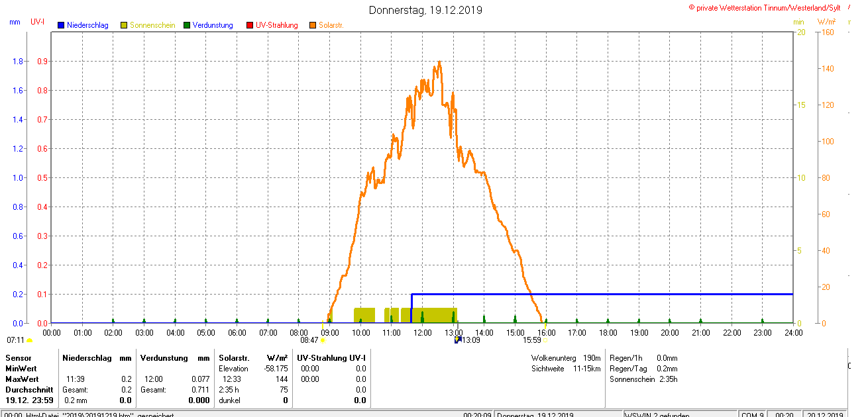Click the 19.12. 23:59 date entry

pyautogui.click(x=29, y=400)
